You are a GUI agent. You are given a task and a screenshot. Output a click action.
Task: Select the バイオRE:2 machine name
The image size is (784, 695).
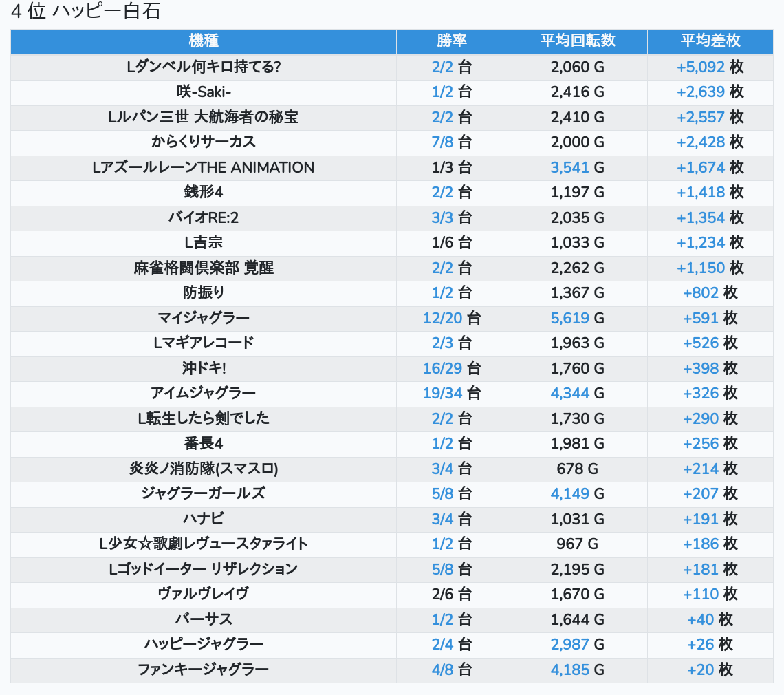pyautogui.click(x=204, y=217)
